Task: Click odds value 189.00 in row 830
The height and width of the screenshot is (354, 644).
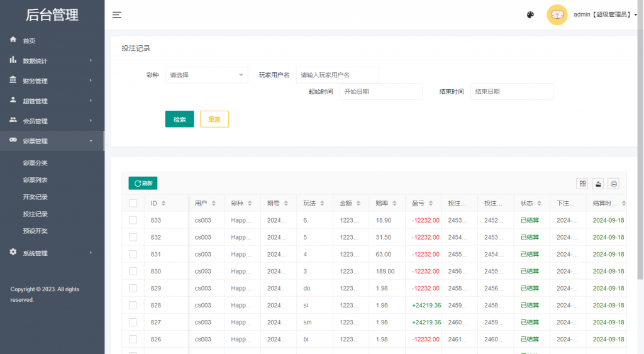Action: (x=385, y=272)
